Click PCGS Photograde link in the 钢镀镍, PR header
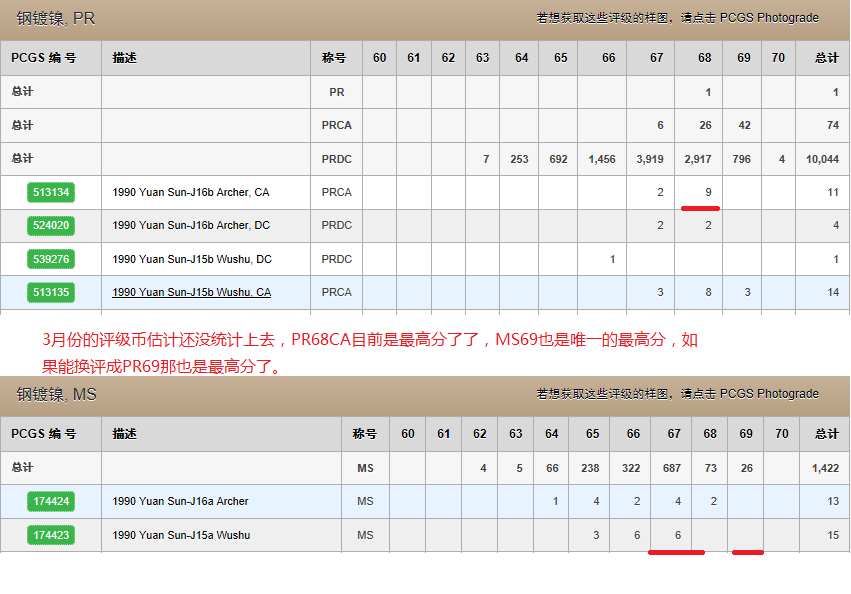 [x=769, y=18]
